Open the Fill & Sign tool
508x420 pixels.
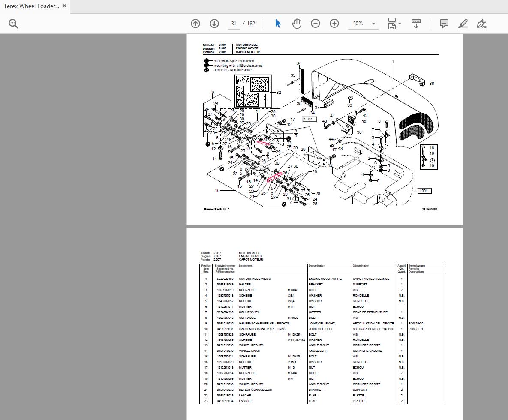481,24
